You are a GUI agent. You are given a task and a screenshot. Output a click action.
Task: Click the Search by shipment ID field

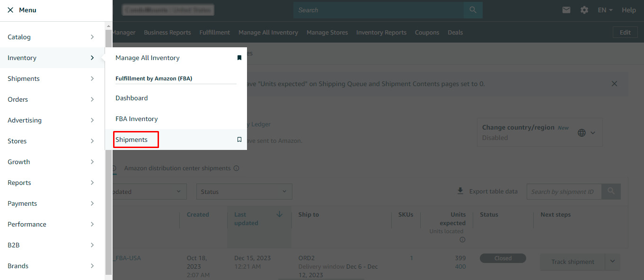click(x=564, y=192)
